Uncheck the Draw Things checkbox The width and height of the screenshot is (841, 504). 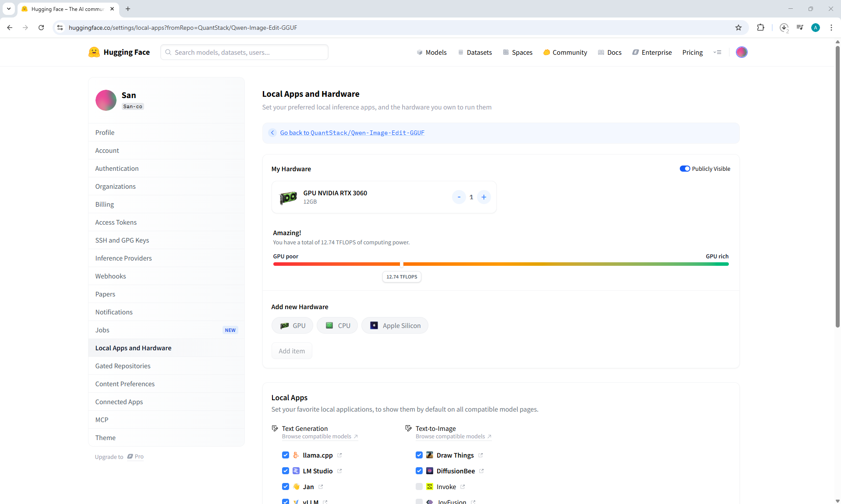419,455
